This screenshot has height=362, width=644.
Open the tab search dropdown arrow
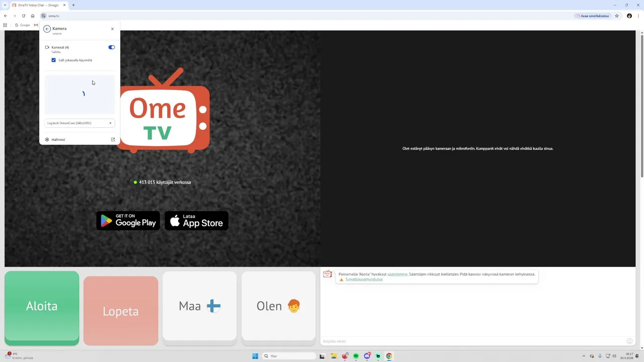tap(5, 5)
